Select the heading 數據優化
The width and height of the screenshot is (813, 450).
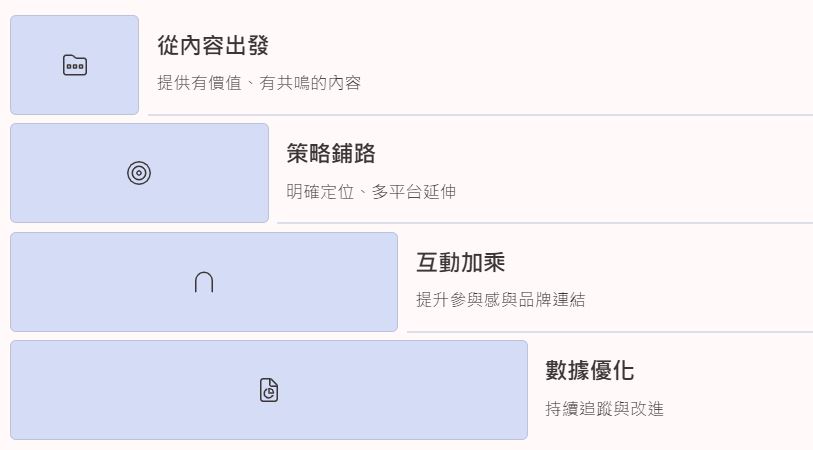click(x=590, y=371)
